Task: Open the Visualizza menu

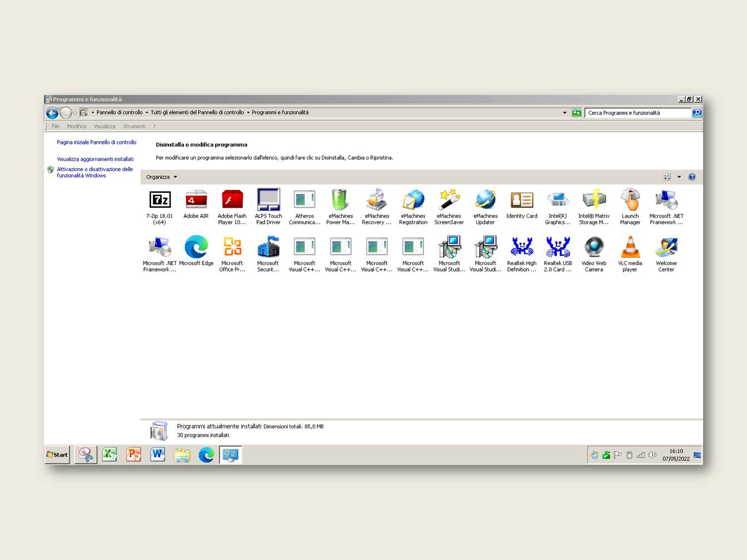Action: pyautogui.click(x=104, y=127)
